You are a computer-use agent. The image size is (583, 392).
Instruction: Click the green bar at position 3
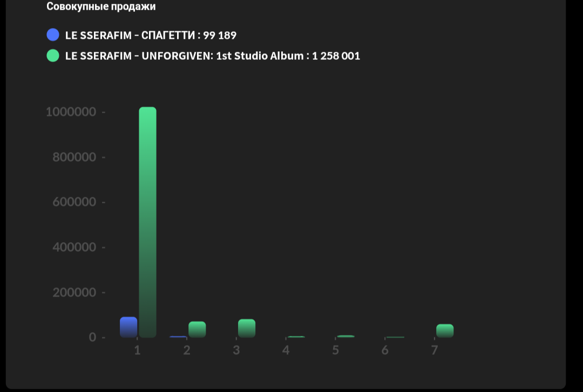(x=247, y=328)
